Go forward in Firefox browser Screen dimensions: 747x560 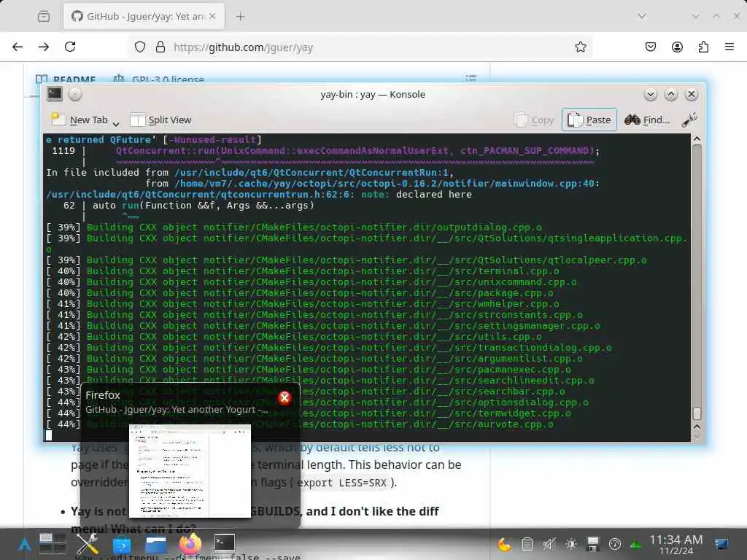click(44, 47)
